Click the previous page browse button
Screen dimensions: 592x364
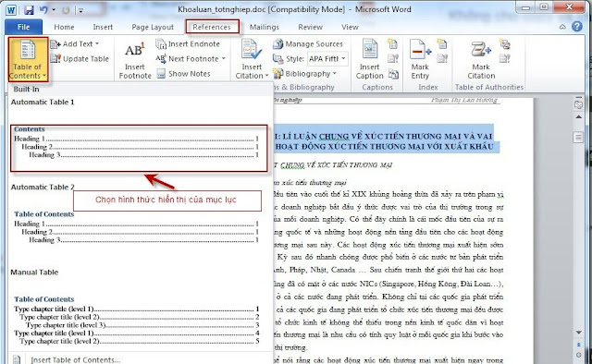point(578,345)
